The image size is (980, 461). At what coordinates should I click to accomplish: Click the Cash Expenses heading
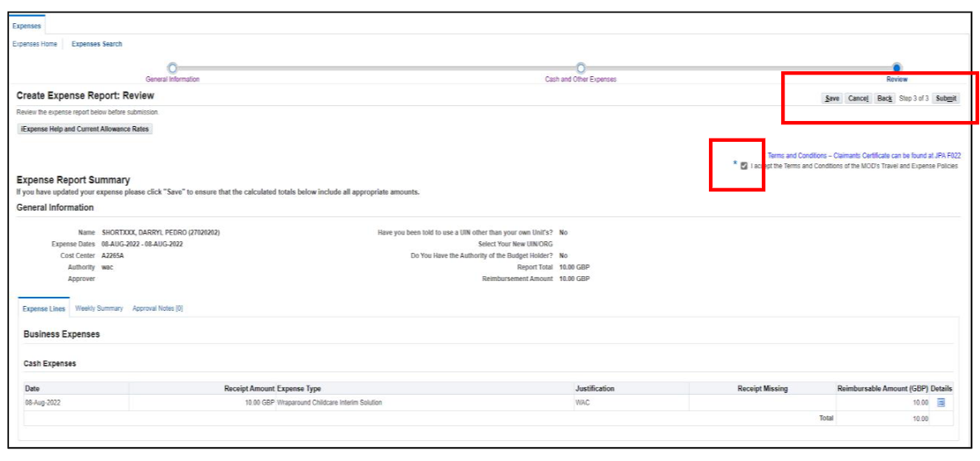[x=50, y=363]
